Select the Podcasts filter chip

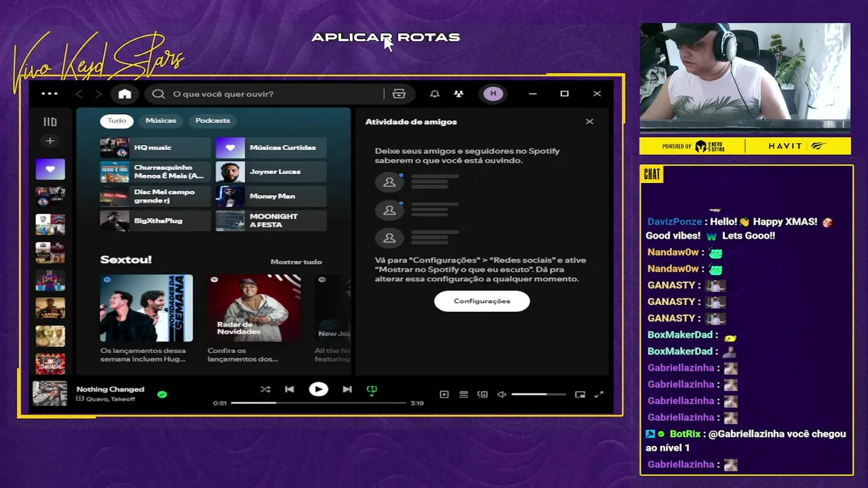[213, 121]
